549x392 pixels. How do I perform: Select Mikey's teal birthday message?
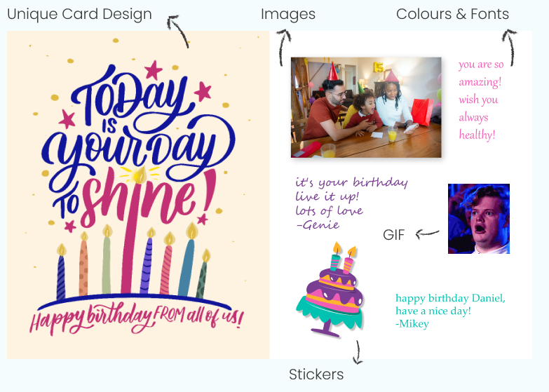click(450, 311)
